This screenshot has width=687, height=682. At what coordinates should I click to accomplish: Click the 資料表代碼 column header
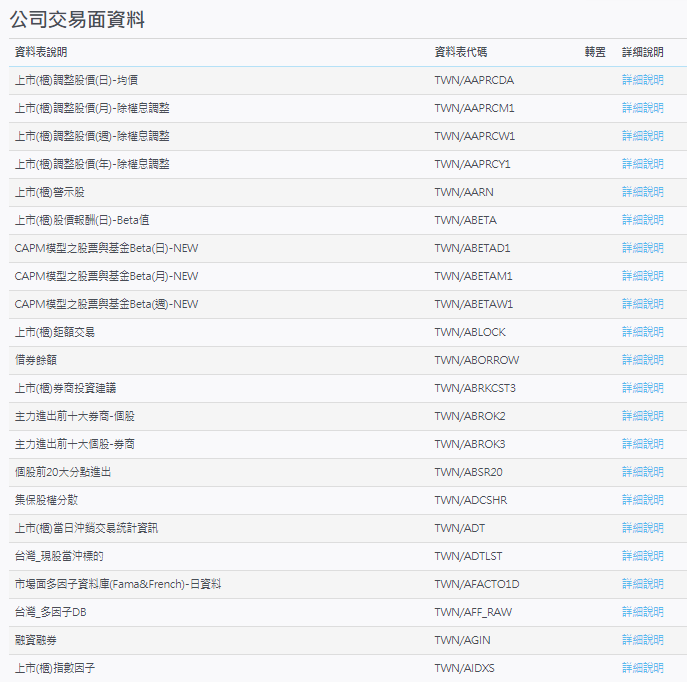(x=461, y=52)
